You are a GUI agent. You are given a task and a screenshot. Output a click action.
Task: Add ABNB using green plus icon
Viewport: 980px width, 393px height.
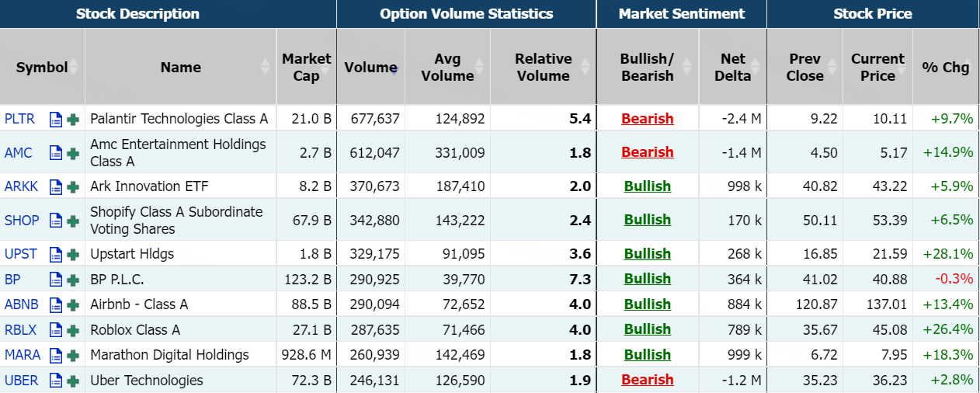[73, 304]
